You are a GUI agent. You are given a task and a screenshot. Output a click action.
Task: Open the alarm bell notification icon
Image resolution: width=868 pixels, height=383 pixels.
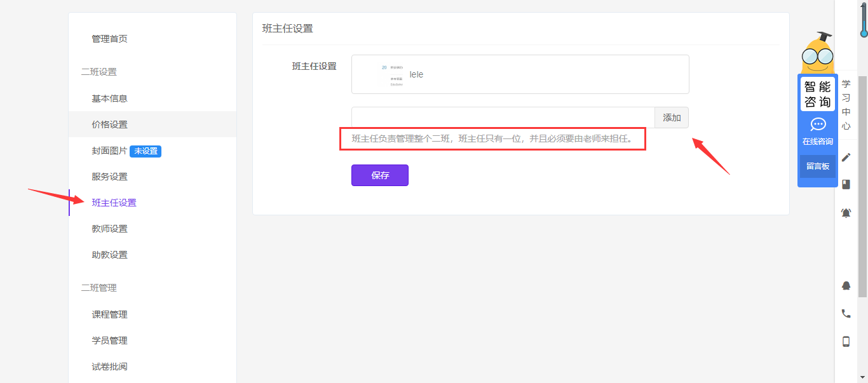(846, 213)
